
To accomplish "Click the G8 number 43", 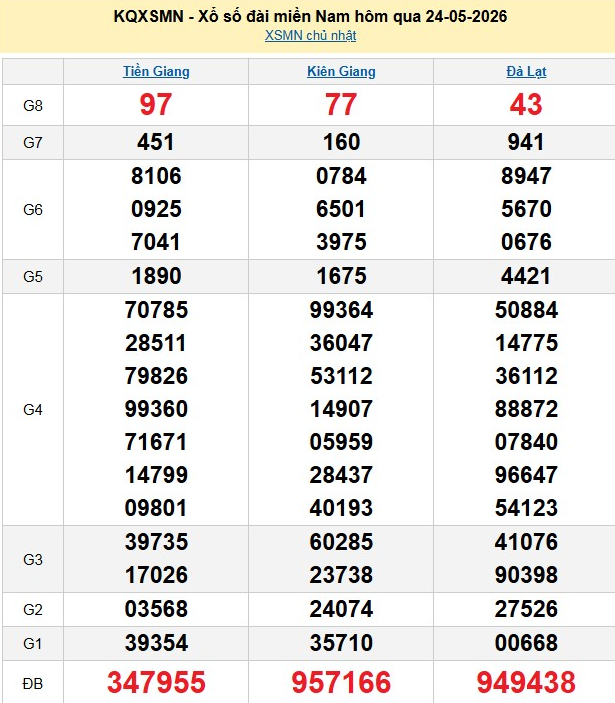I will coord(526,104).
